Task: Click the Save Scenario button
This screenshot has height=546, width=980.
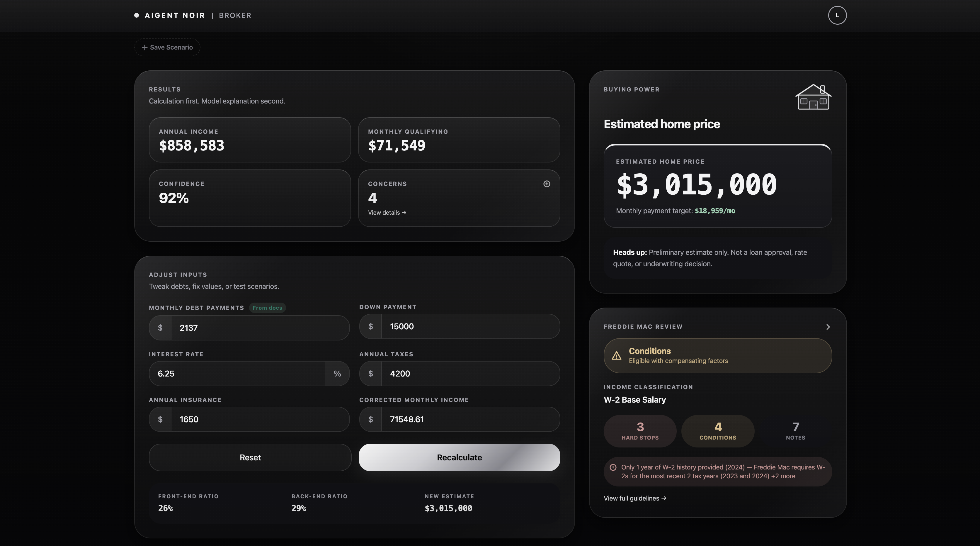Action: (167, 47)
